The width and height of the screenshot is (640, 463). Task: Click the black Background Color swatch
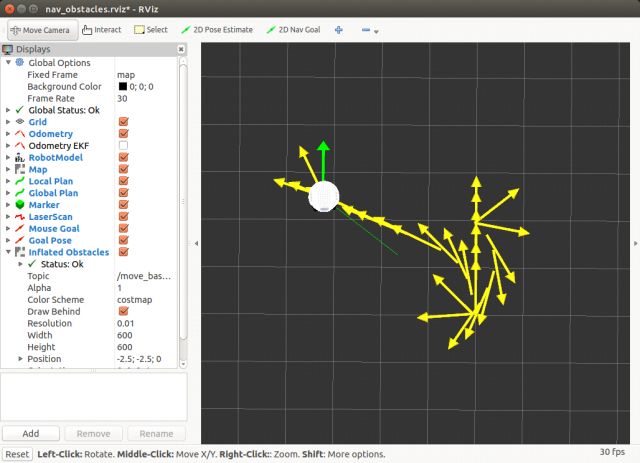click(123, 87)
